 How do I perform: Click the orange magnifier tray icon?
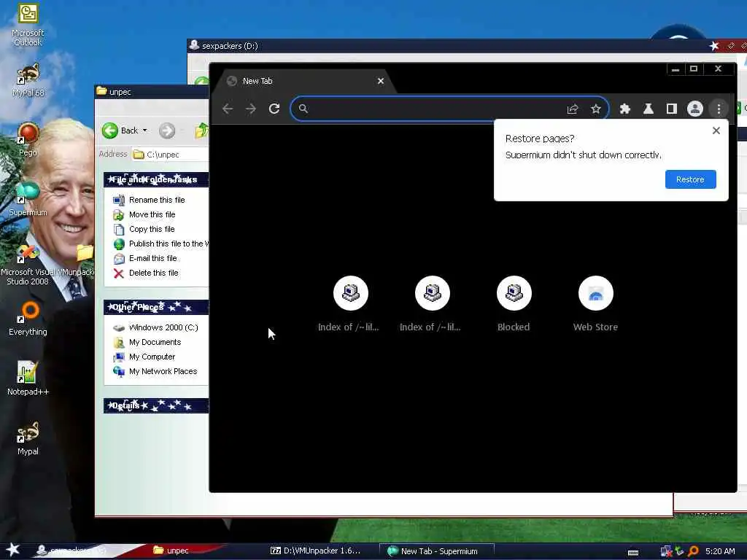[693, 551]
